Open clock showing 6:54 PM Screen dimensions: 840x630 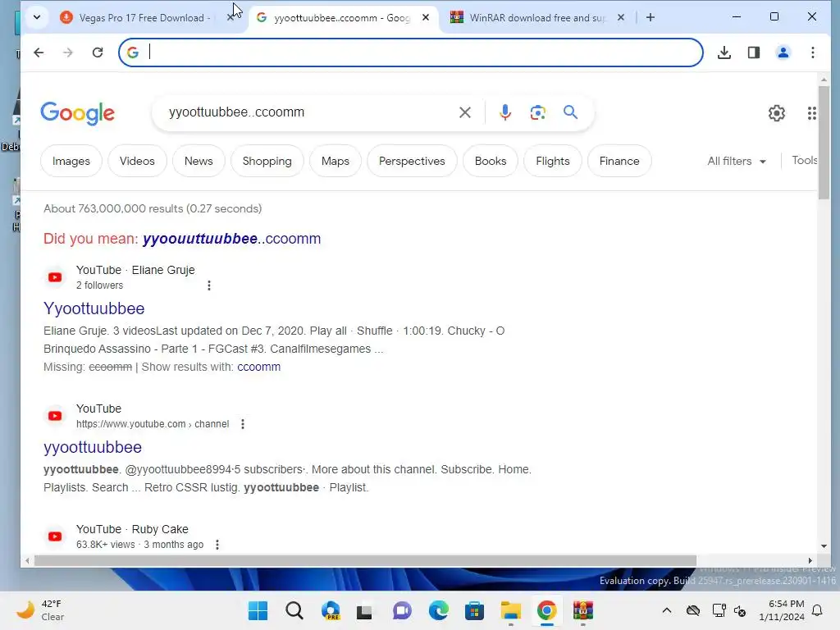point(782,610)
